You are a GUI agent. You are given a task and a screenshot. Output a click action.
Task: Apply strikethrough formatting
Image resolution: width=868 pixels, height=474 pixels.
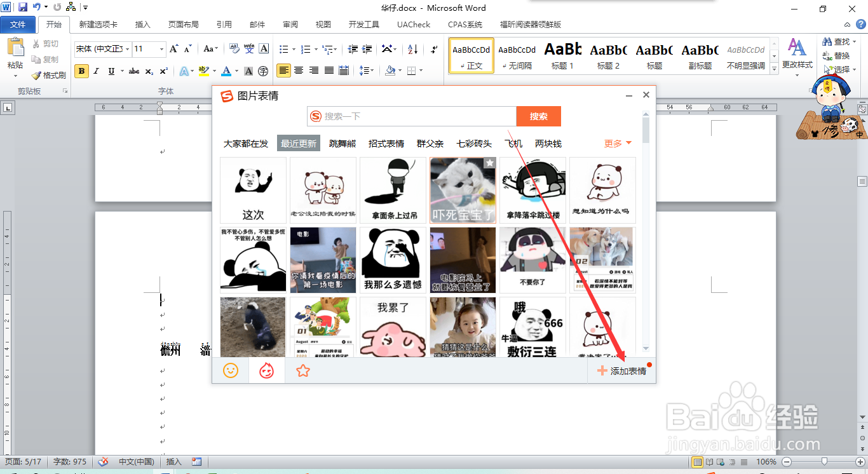tap(134, 71)
